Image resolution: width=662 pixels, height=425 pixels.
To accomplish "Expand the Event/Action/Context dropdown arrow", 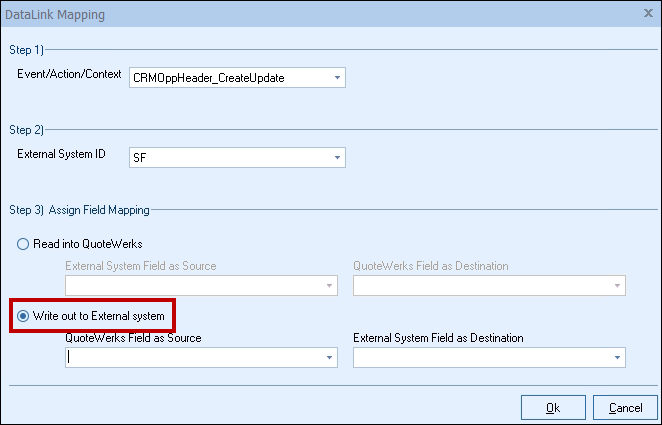I will tap(337, 78).
